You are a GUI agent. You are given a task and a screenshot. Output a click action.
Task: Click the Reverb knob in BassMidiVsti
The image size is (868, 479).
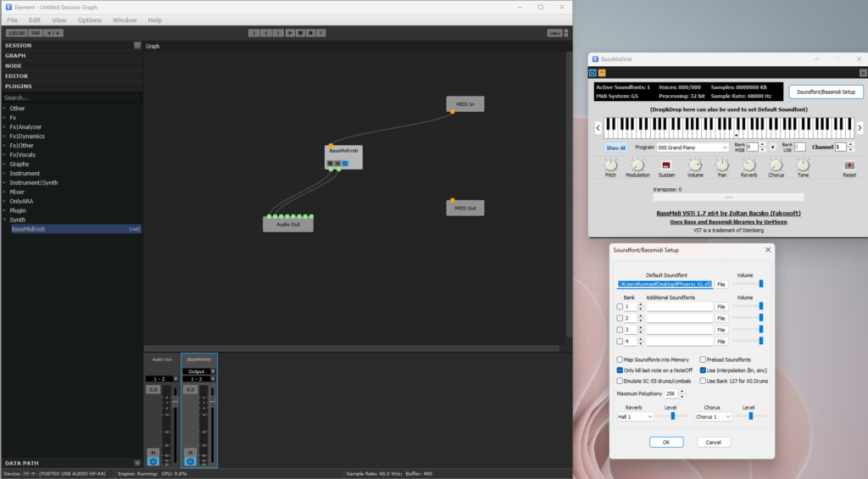pos(748,164)
